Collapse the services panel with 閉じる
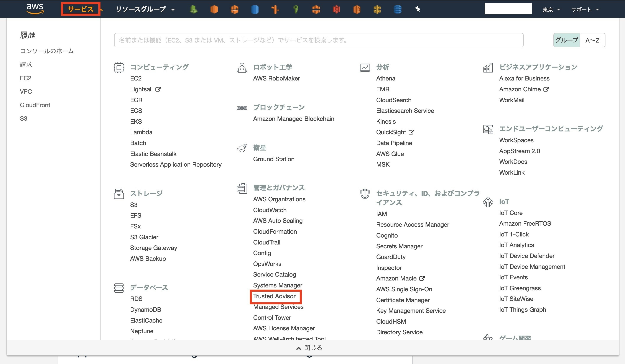This screenshot has width=625, height=364. [309, 348]
